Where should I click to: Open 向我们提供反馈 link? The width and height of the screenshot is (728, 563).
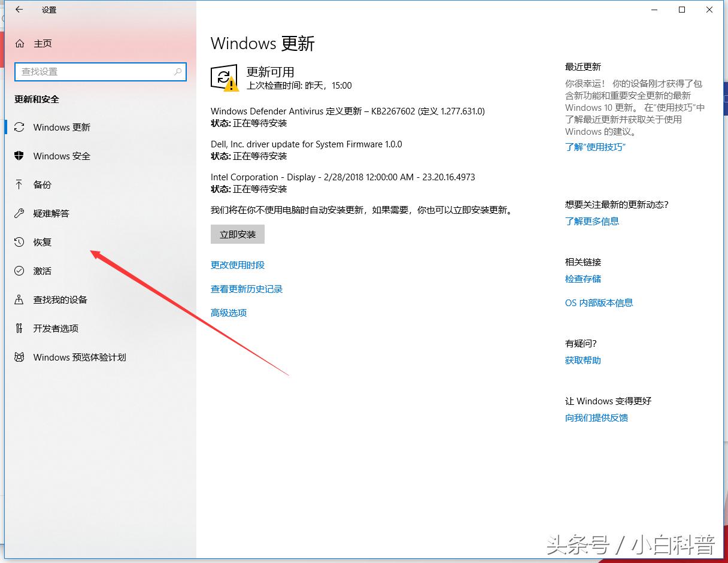click(597, 417)
